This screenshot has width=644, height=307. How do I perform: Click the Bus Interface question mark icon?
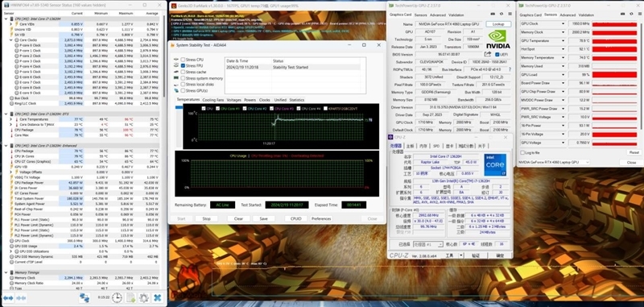point(510,69)
